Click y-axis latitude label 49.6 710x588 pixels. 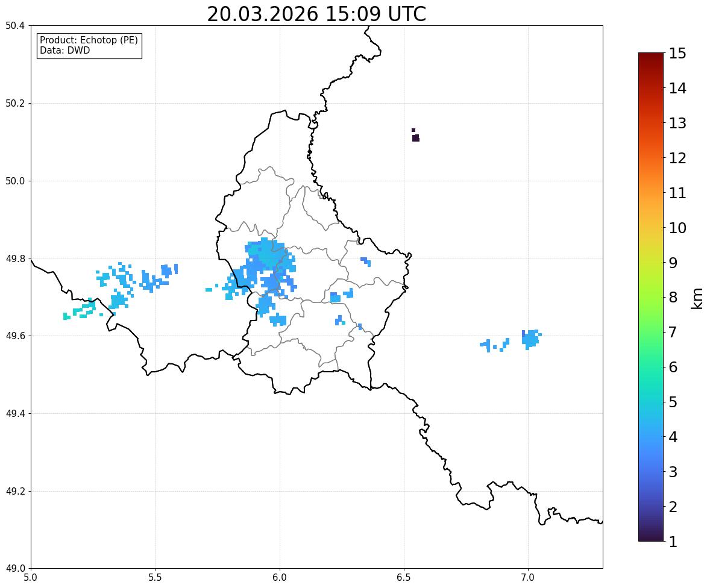point(15,336)
